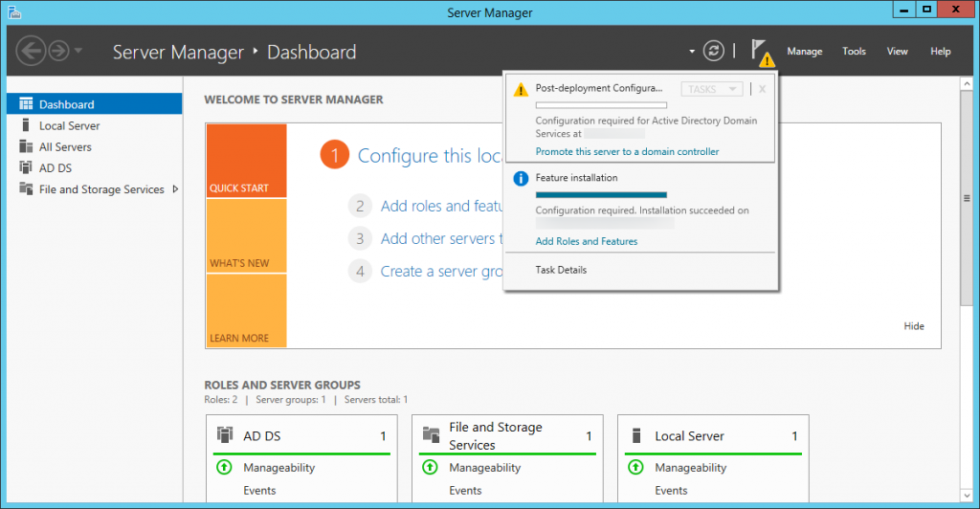
Task: Click the back navigation arrow
Action: tap(31, 51)
